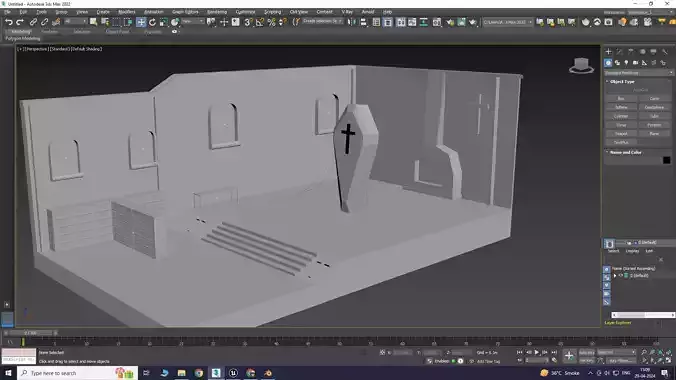The image size is (676, 380).
Task: Open the Display tab in command panel
Action: 654,52
